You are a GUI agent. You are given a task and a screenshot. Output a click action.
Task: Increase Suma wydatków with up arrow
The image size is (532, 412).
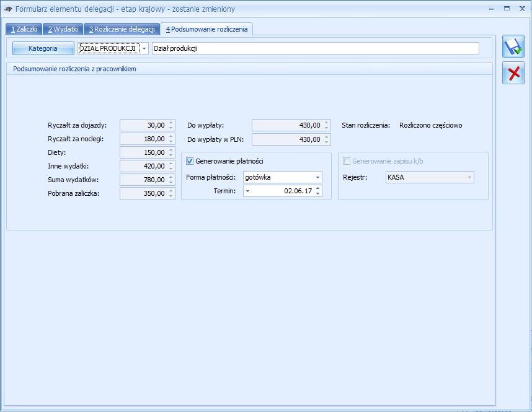pos(171,177)
